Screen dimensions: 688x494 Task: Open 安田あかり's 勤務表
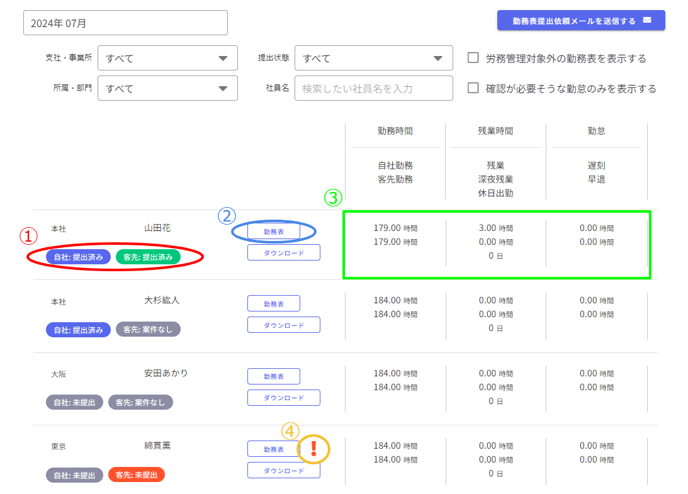[273, 376]
